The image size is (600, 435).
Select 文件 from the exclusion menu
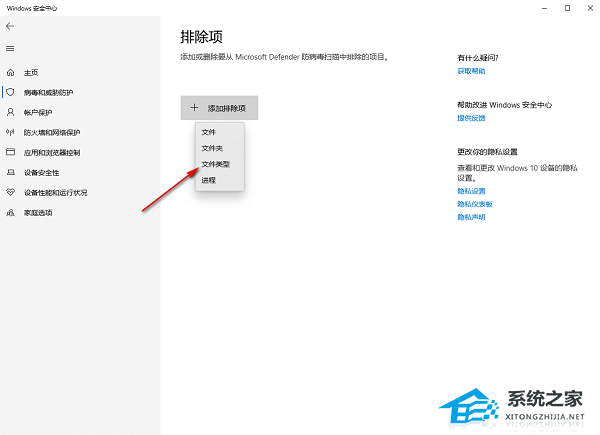coord(220,132)
